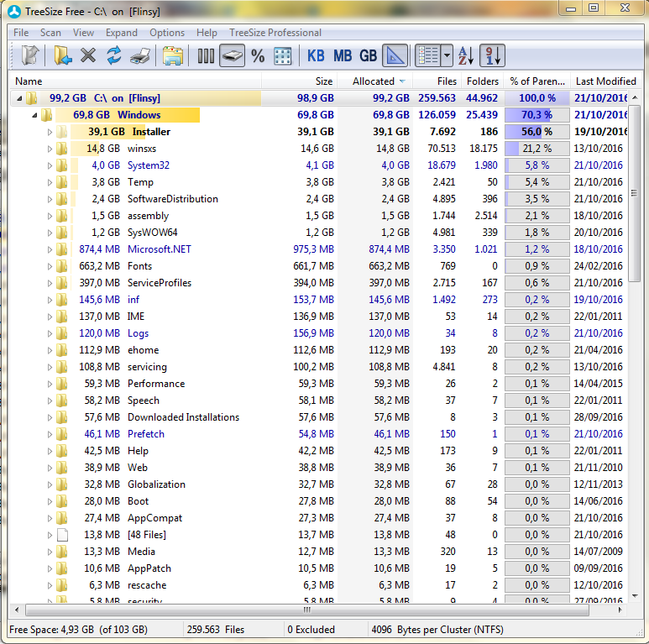This screenshot has height=644, width=649.
Task: Open the Help menu
Action: [x=207, y=33]
